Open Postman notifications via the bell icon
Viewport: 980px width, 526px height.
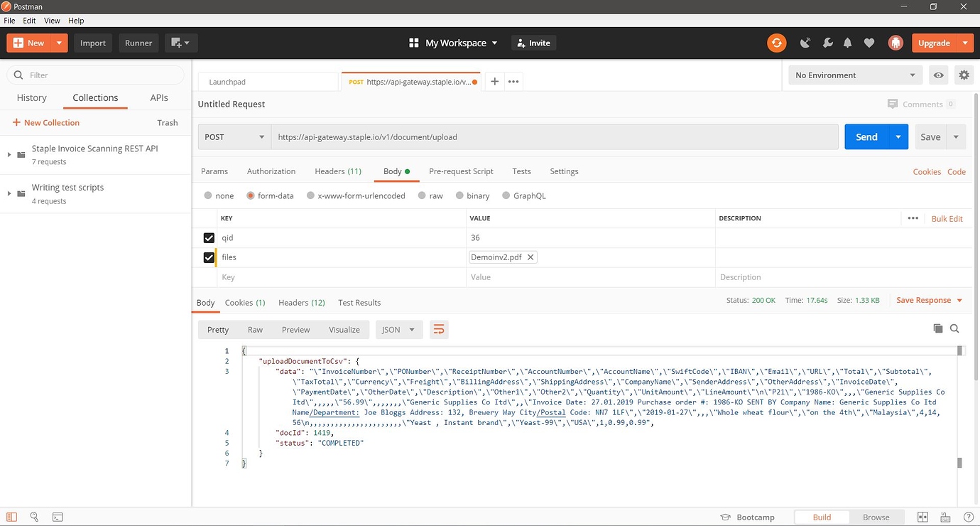click(x=847, y=43)
